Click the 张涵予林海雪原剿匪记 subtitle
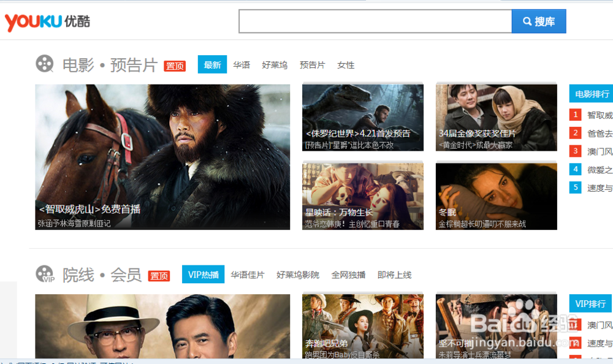 click(x=74, y=223)
